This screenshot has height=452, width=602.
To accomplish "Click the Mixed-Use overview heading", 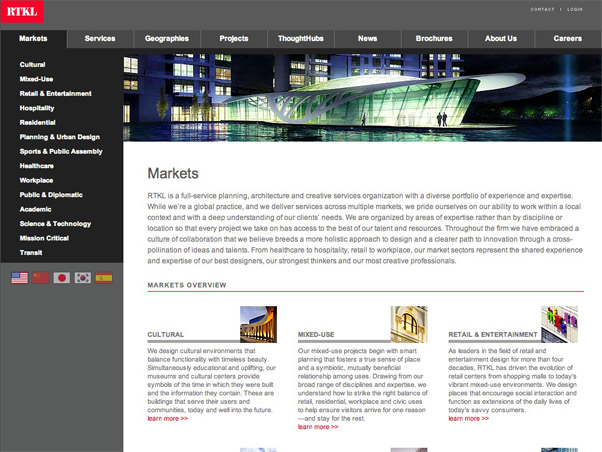I will [316, 334].
